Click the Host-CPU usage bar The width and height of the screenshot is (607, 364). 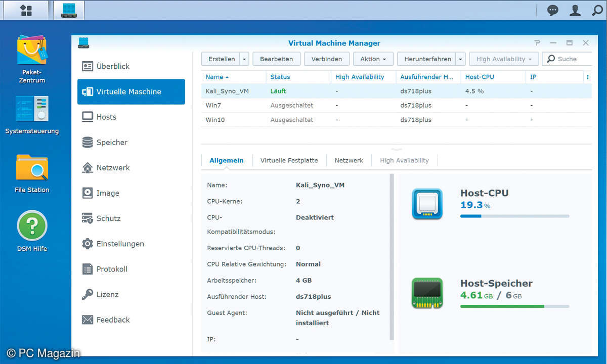[x=514, y=216]
